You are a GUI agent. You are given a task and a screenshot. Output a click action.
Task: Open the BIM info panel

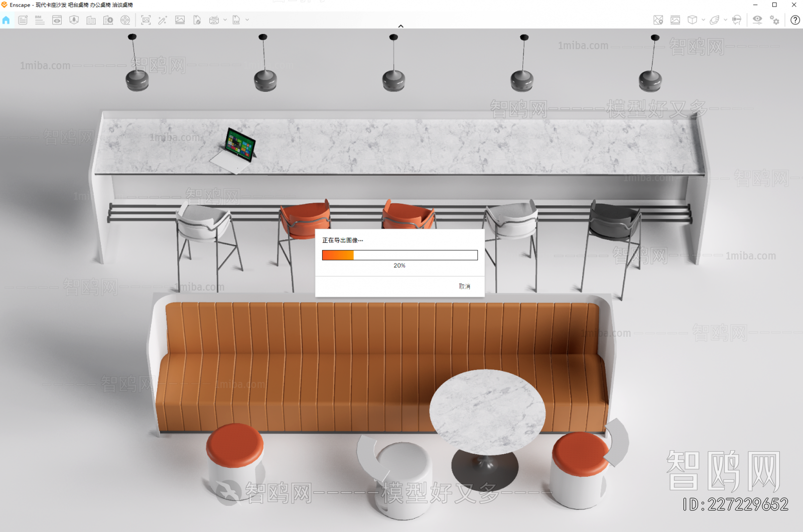40,20
